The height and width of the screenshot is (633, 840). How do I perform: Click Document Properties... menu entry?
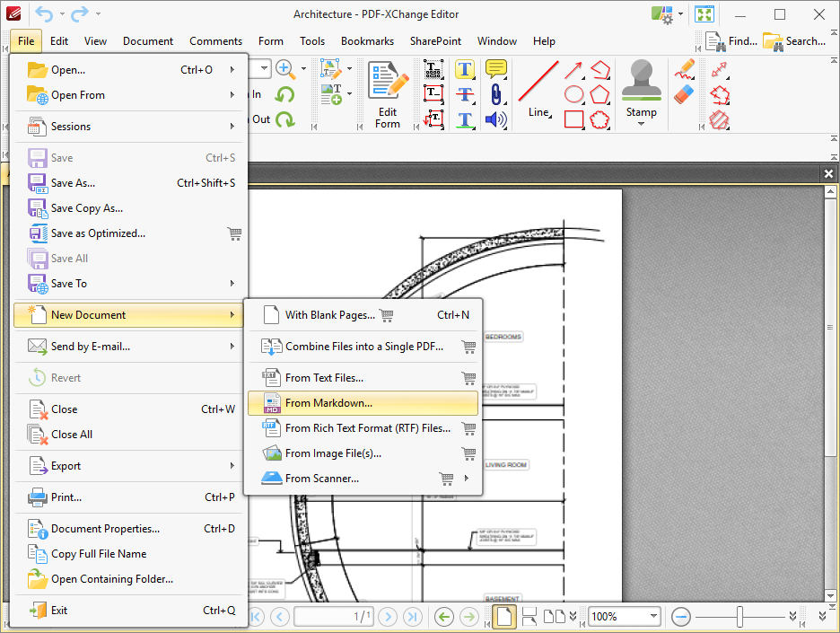tap(128, 529)
